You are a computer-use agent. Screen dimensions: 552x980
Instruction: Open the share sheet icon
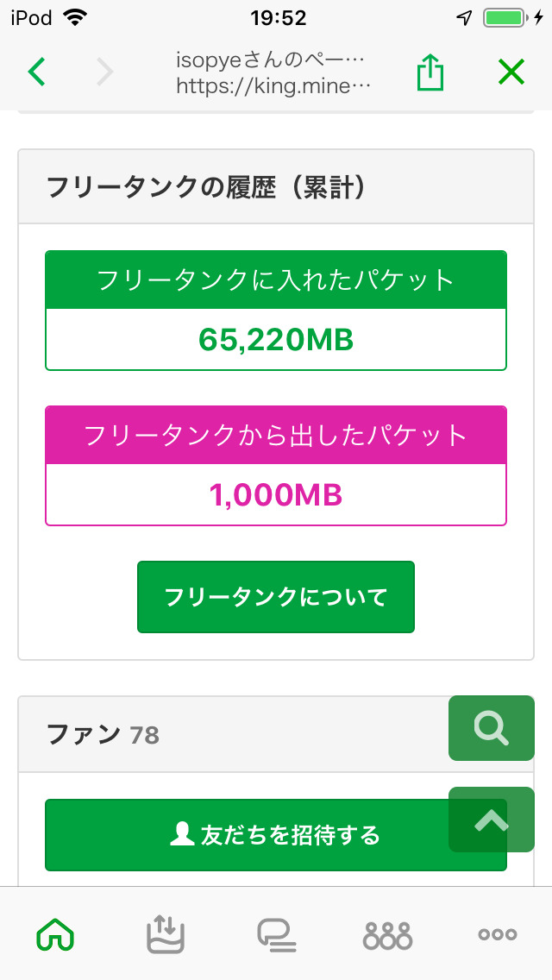(430, 72)
